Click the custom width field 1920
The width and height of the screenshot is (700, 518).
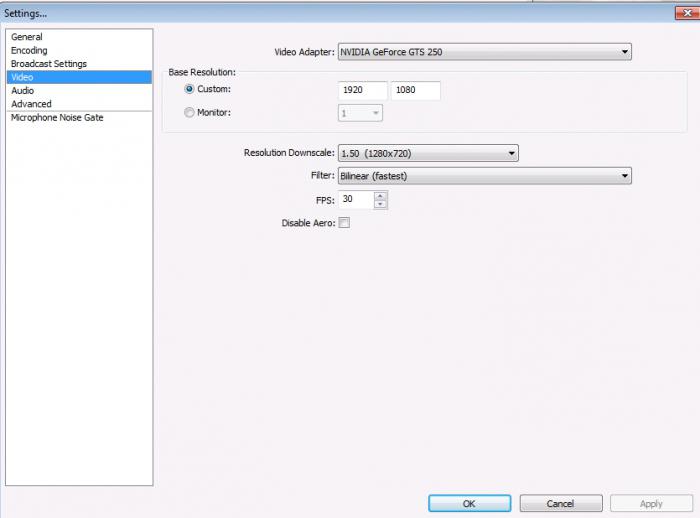coord(363,91)
